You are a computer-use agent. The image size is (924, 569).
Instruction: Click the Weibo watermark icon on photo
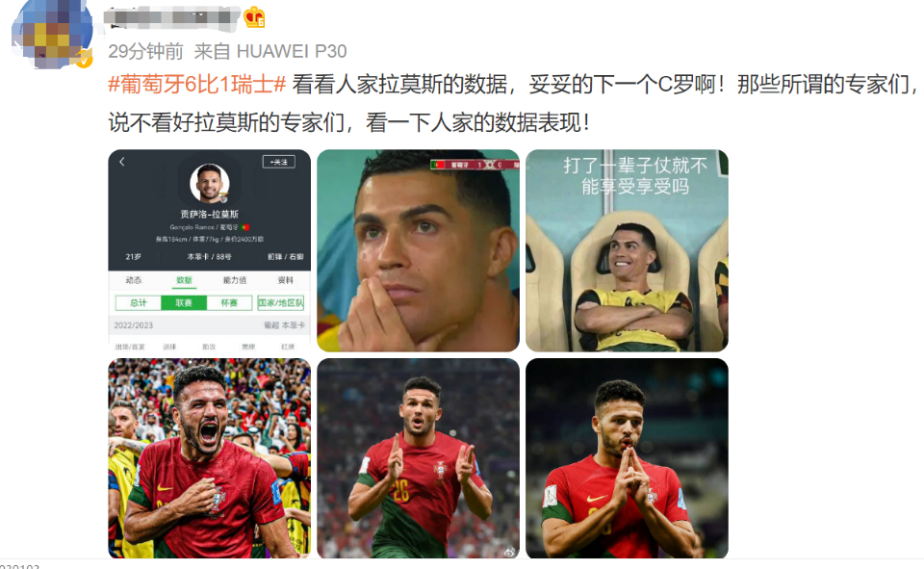(x=508, y=552)
